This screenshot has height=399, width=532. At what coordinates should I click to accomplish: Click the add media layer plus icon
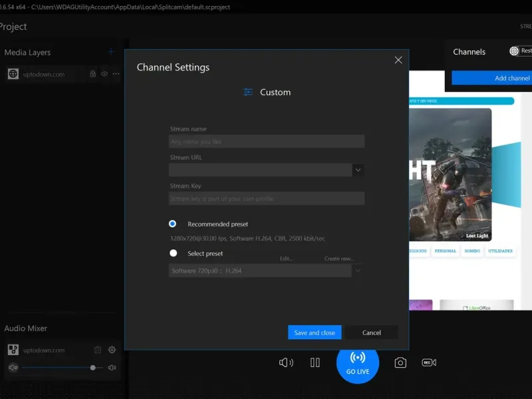tap(111, 52)
